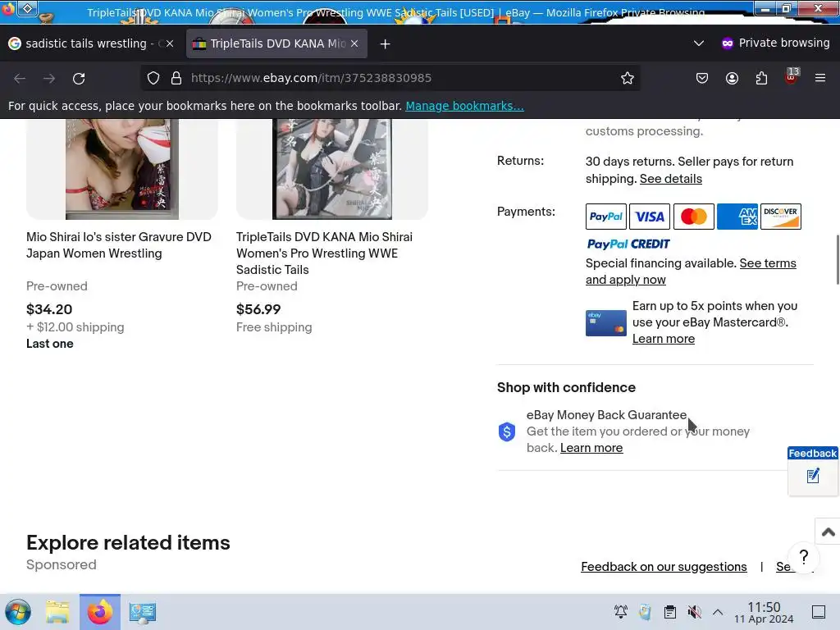Open TripleTails DVD KANA listing title
This screenshot has height=630, width=840.
click(x=324, y=253)
